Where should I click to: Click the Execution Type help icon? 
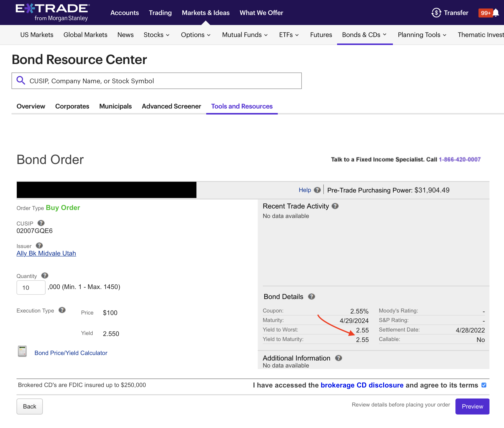(62, 310)
